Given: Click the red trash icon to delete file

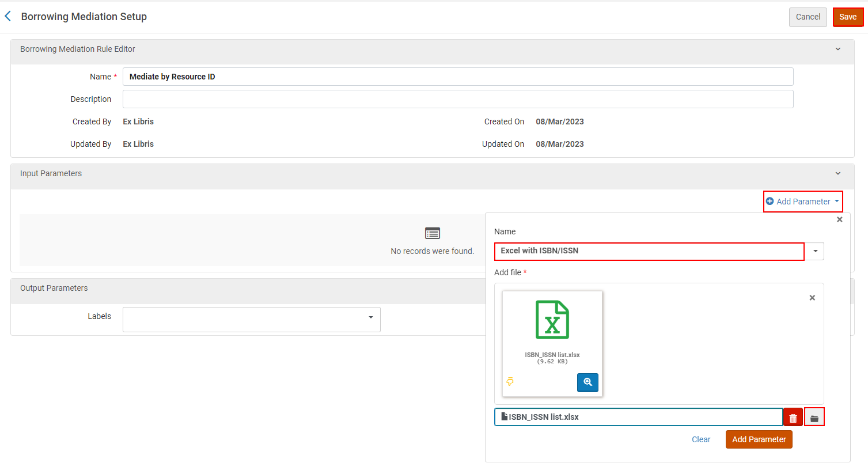Looking at the screenshot, I should [x=793, y=417].
